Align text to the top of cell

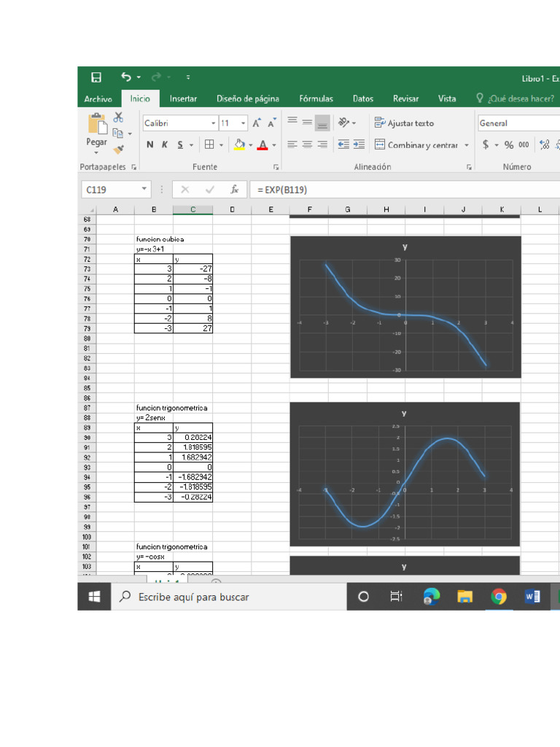click(x=292, y=122)
